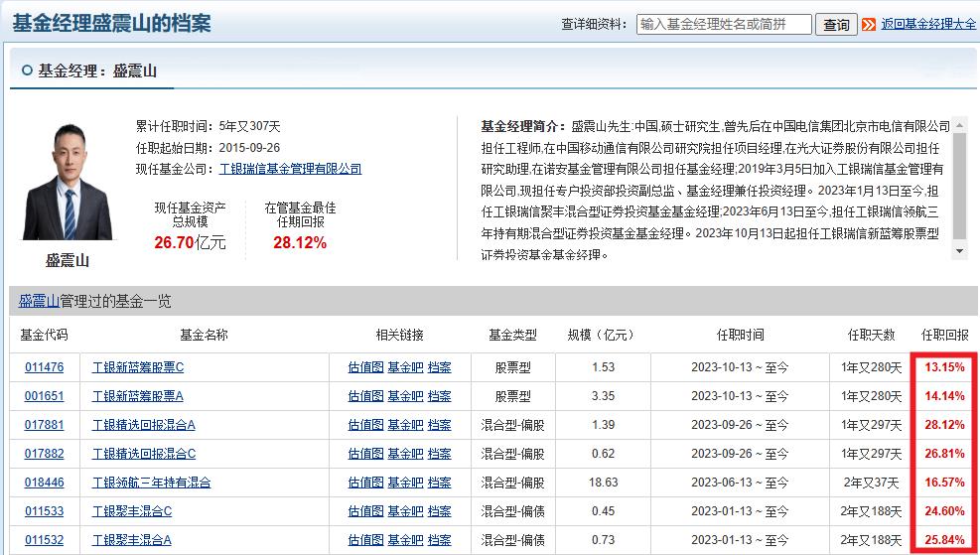
Task: Open 估值图 for 工银聚丰混合A
Action: click(365, 540)
